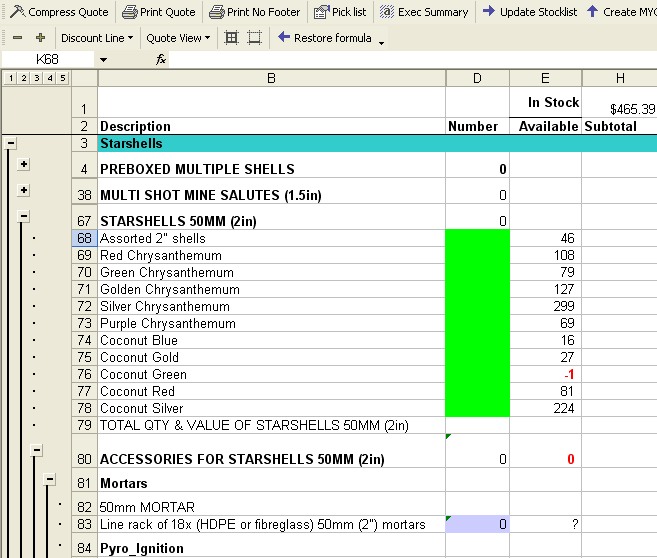Expand the MULTI SHOT MINE SALUTES group
Viewport: 657px width, 558px height.
(x=23, y=190)
